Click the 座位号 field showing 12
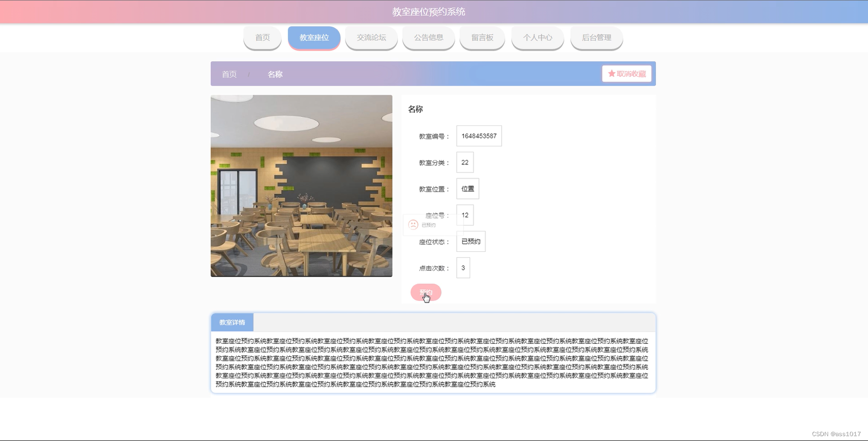Image resolution: width=868 pixels, height=441 pixels. [x=464, y=215]
